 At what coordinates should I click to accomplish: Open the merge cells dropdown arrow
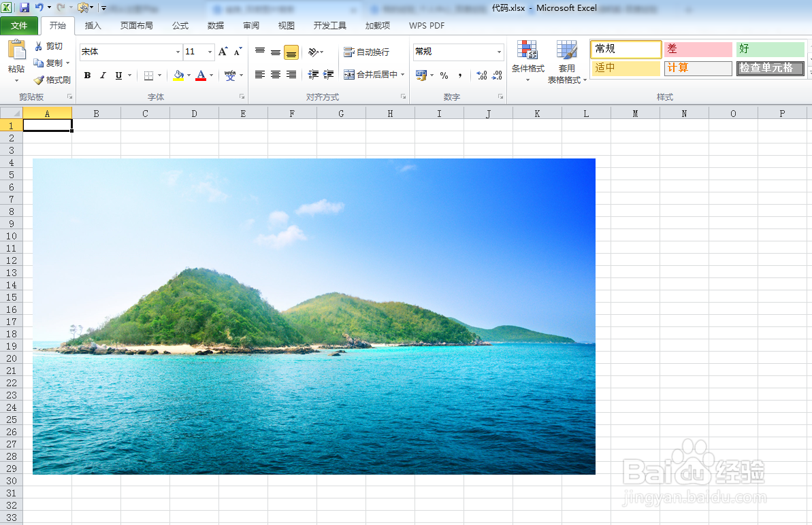(x=402, y=75)
